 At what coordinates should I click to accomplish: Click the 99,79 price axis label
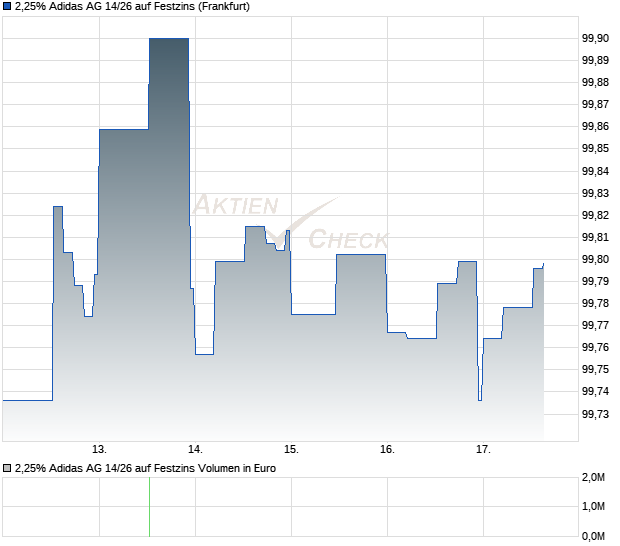point(595,282)
